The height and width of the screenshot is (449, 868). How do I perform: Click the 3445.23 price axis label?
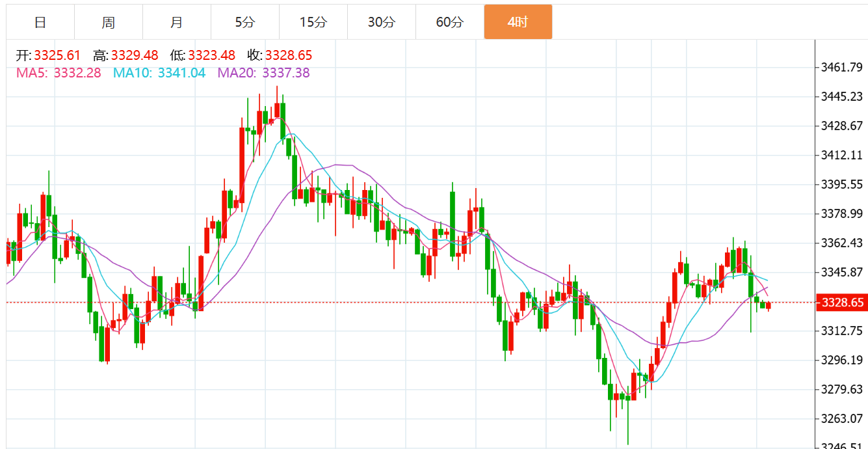tap(842, 96)
